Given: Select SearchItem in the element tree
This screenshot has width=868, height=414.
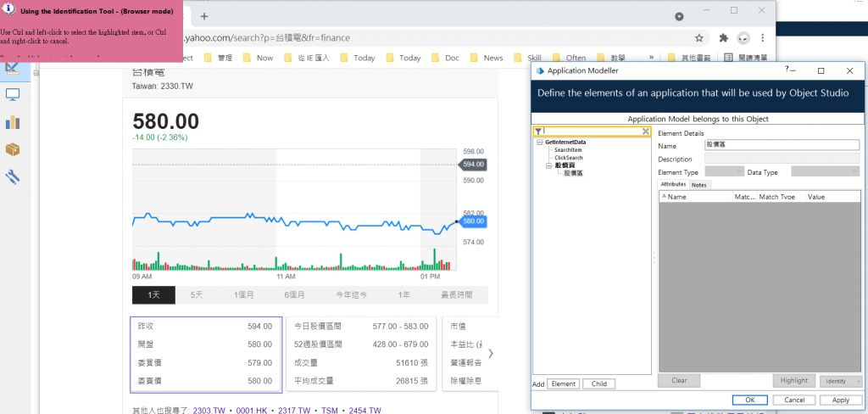Looking at the screenshot, I should coord(567,150).
